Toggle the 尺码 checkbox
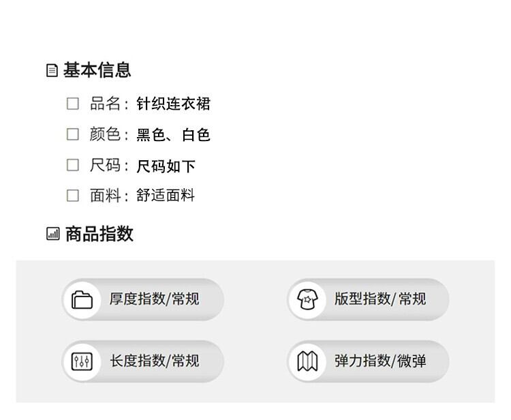Image resolution: width=511 pixels, height=420 pixels. pos(73,165)
